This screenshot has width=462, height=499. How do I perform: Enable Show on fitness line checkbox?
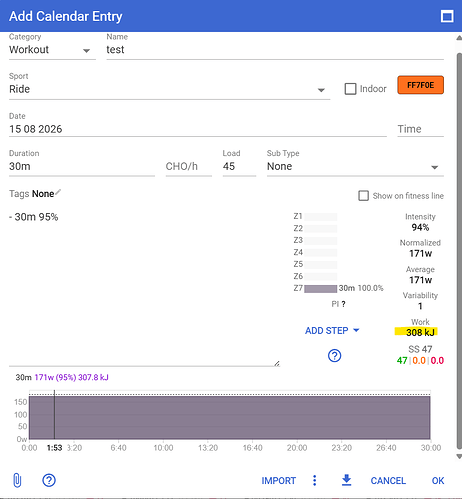click(363, 196)
